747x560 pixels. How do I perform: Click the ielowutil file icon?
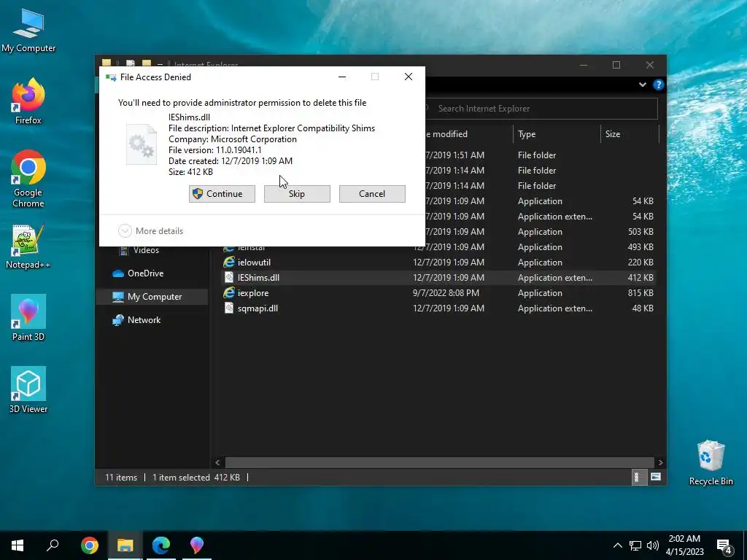coord(229,262)
